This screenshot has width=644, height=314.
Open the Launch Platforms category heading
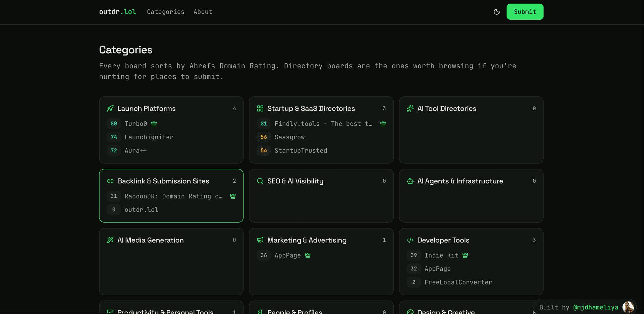click(x=147, y=109)
